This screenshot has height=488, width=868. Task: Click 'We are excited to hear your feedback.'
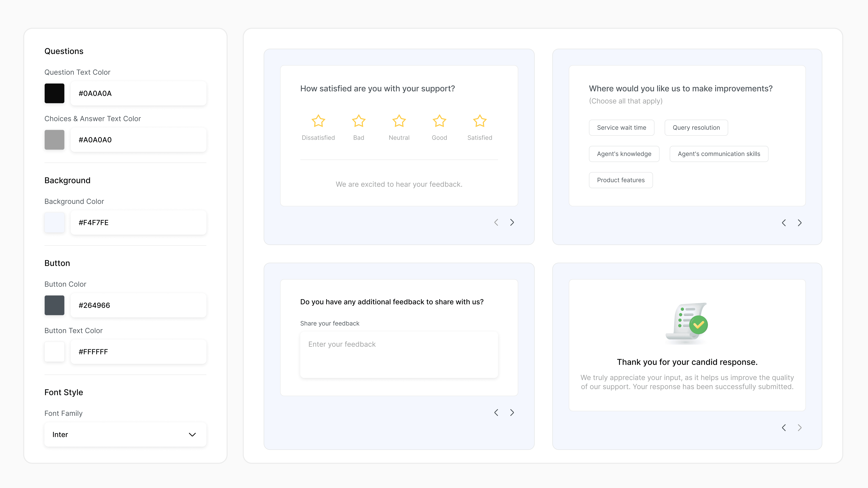coord(399,184)
